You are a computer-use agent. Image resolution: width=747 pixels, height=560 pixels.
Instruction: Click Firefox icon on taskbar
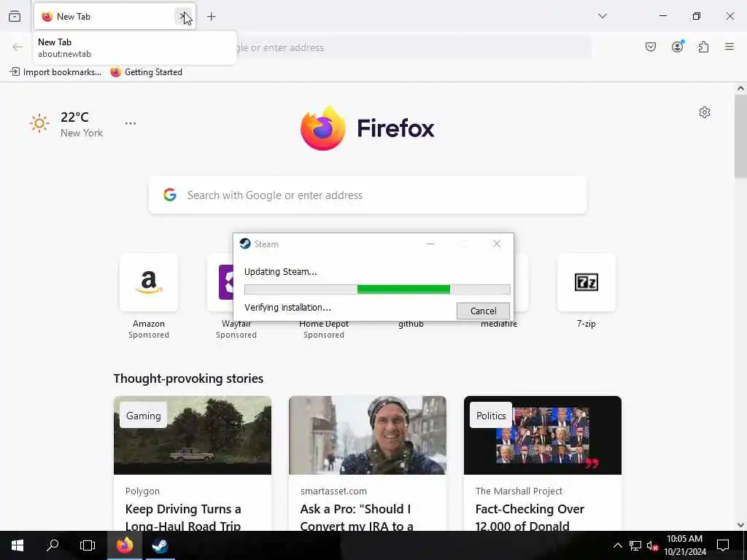click(125, 545)
